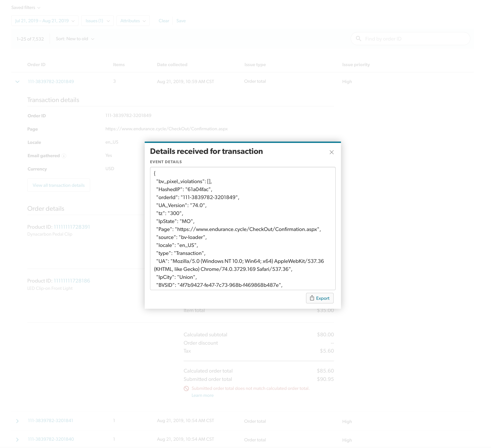491x448 pixels.
Task: Open the date range filter dropdown
Action: 45,21
